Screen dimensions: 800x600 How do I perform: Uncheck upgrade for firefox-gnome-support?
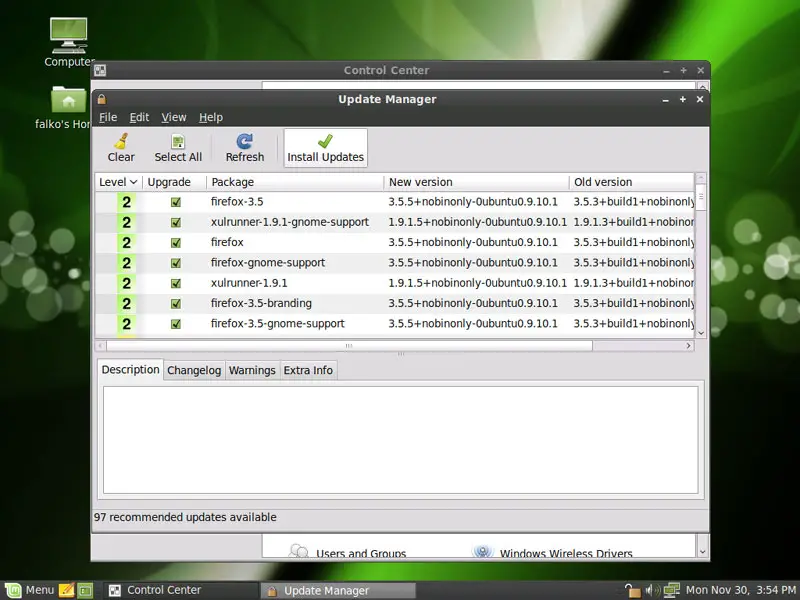(x=176, y=263)
